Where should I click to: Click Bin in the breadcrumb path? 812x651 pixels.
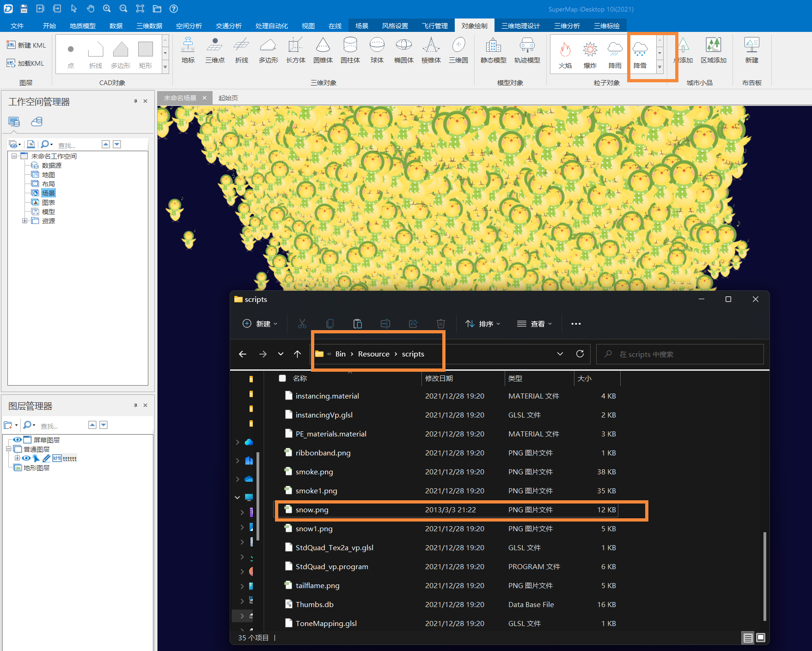point(341,354)
